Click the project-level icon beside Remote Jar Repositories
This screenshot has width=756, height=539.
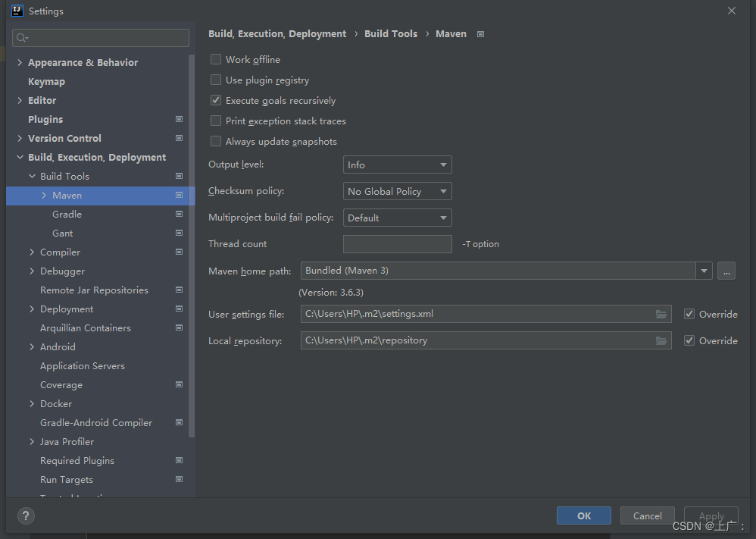click(x=179, y=290)
